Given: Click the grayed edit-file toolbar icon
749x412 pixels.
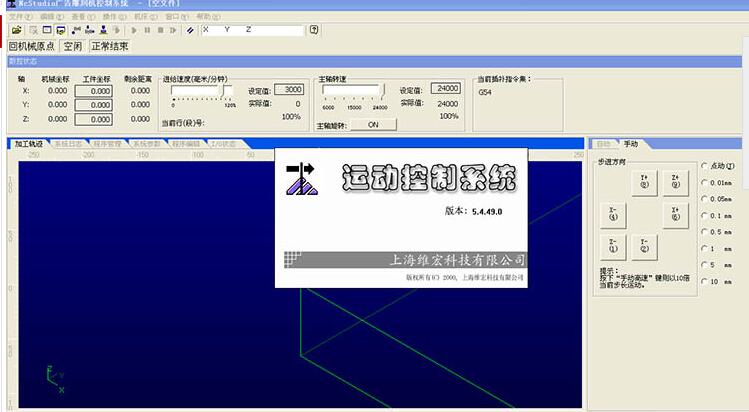Looking at the screenshot, I should 33,30.
